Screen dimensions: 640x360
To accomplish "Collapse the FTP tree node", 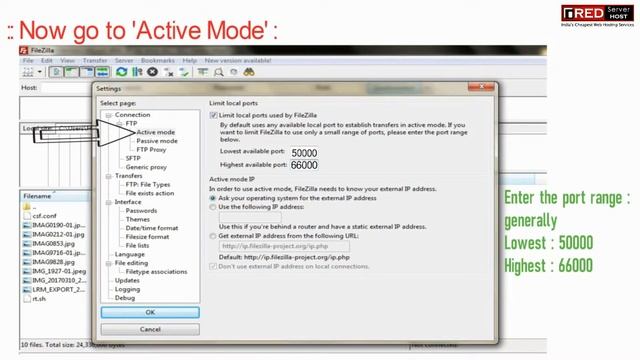I will [x=120, y=124].
